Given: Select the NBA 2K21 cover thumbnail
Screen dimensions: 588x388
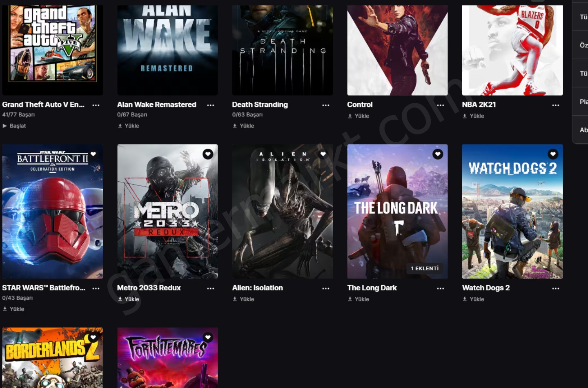Looking at the screenshot, I should 512,50.
